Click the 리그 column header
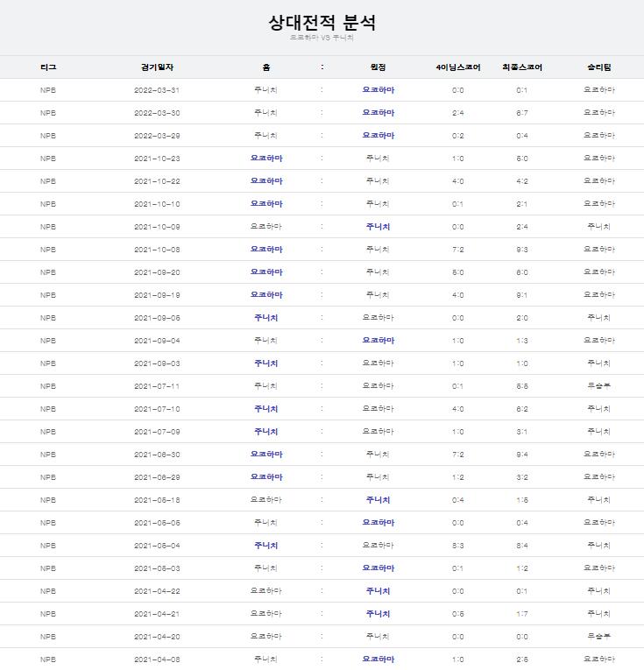The height and width of the screenshot is (670, 644). (x=48, y=67)
